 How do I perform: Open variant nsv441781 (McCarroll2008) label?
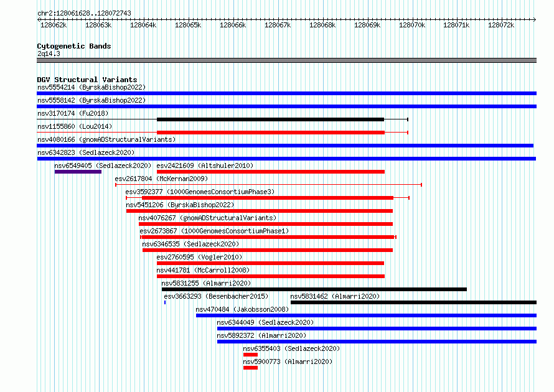click(x=203, y=270)
